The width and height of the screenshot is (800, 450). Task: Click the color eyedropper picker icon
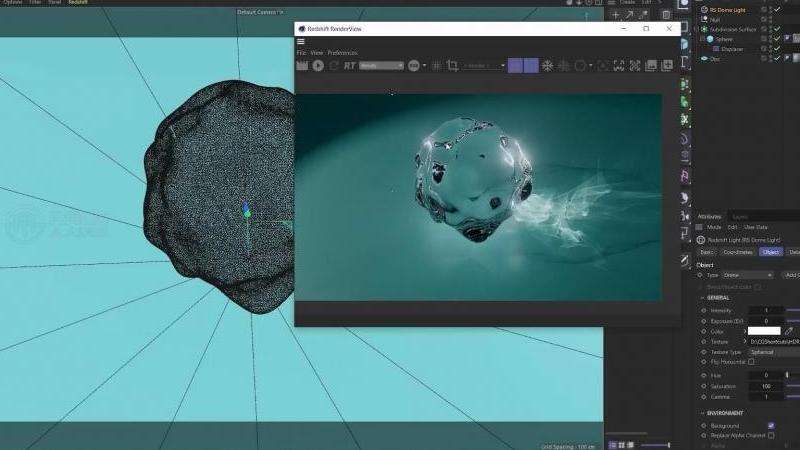tap(789, 331)
